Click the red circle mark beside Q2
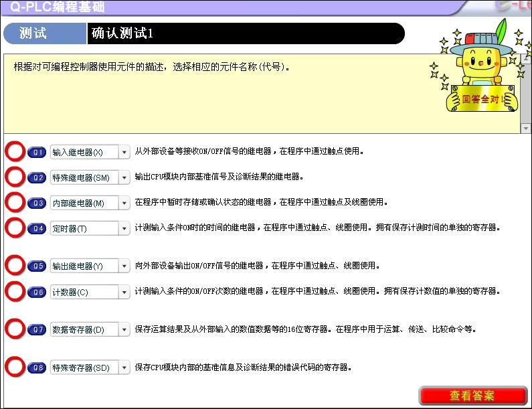Screen dimensions: 532x409 click(15, 177)
